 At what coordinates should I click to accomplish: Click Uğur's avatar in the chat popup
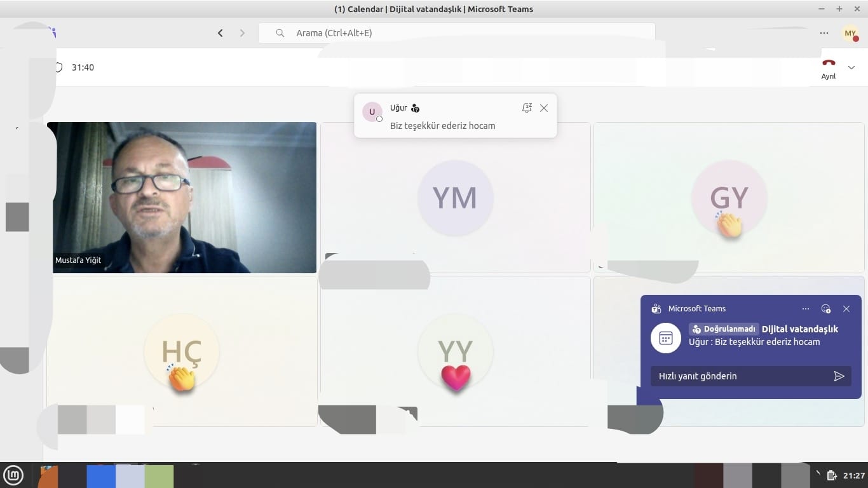372,112
